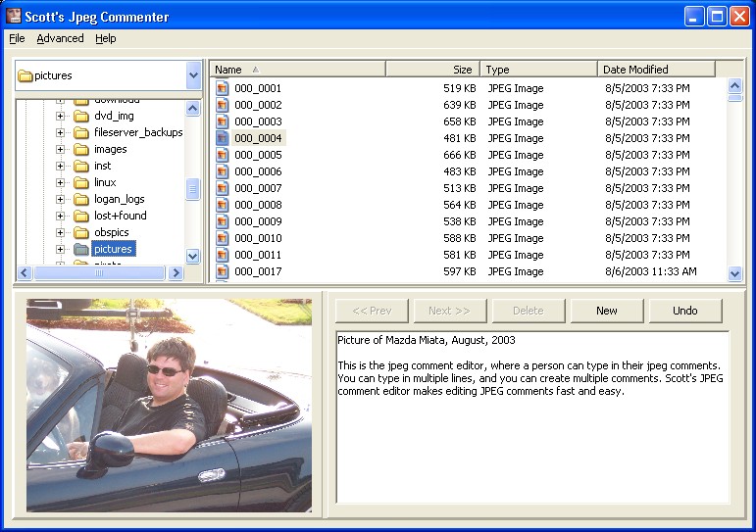Screen dimensions: 756x532
Task: Sort files by the Name column header
Action: [x=298, y=70]
